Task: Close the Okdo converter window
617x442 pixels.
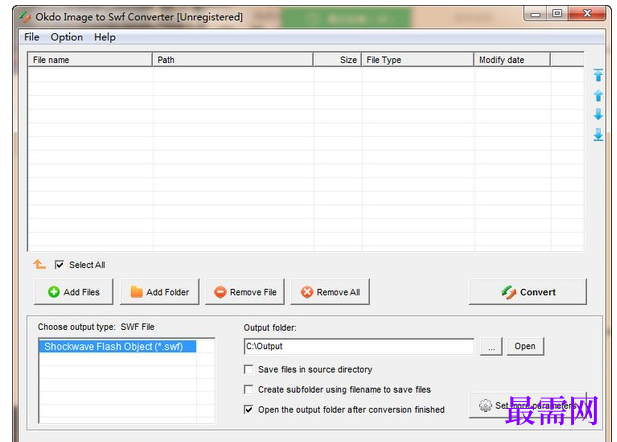Action: [587, 13]
